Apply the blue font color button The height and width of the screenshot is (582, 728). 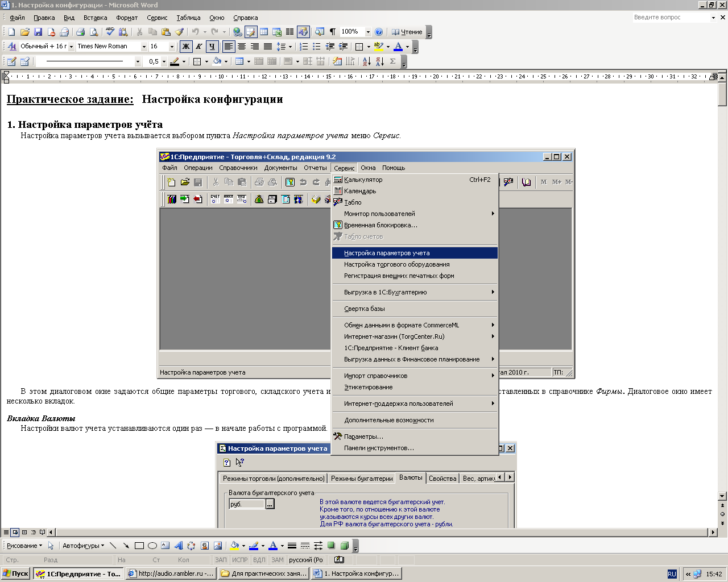(x=398, y=47)
